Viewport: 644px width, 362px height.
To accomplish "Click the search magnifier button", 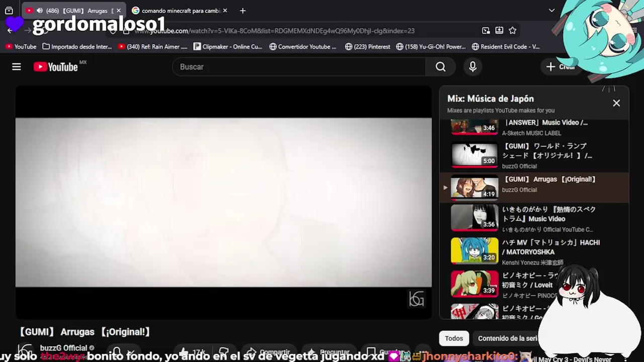I will pos(441,67).
